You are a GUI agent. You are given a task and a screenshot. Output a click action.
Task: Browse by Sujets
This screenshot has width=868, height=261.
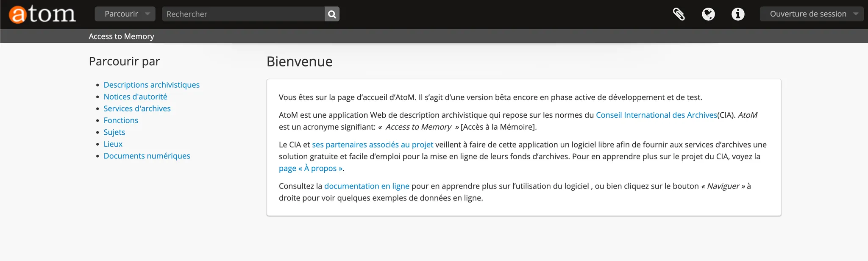(114, 132)
